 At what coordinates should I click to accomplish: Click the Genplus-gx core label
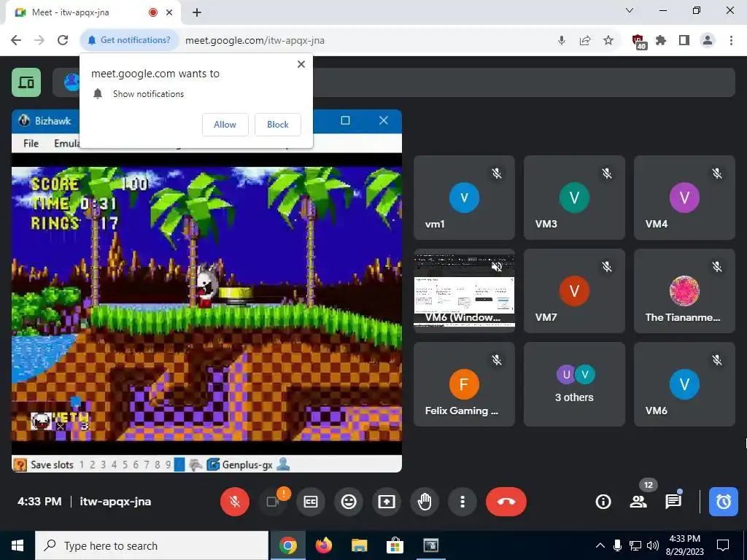(x=247, y=464)
